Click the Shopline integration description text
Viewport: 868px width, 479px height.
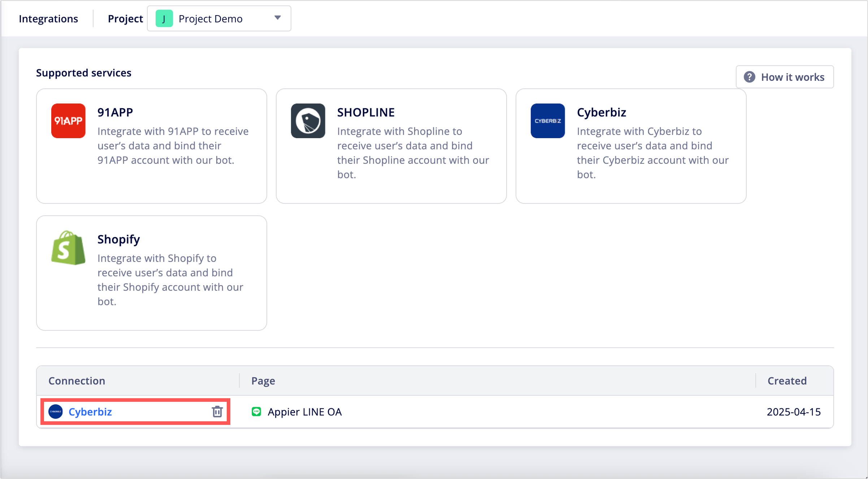[x=413, y=153]
